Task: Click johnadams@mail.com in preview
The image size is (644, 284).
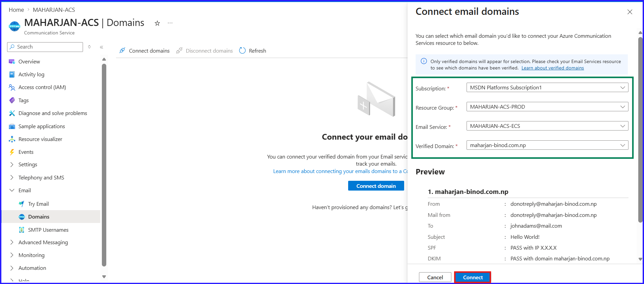Action: (536, 226)
